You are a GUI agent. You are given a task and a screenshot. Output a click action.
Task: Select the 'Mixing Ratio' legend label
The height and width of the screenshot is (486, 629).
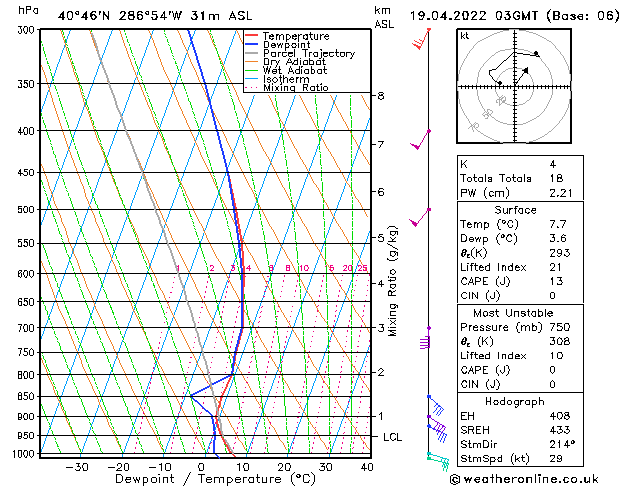296,87
